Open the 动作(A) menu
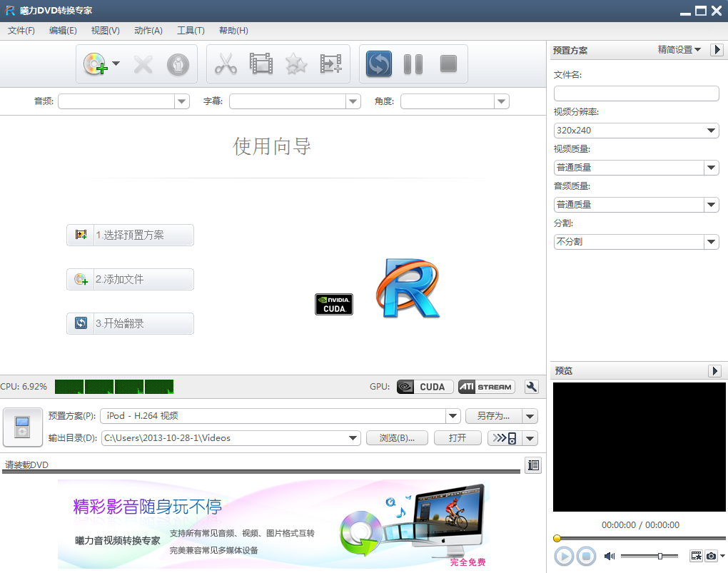Image resolution: width=728 pixels, height=573 pixels. point(148,31)
